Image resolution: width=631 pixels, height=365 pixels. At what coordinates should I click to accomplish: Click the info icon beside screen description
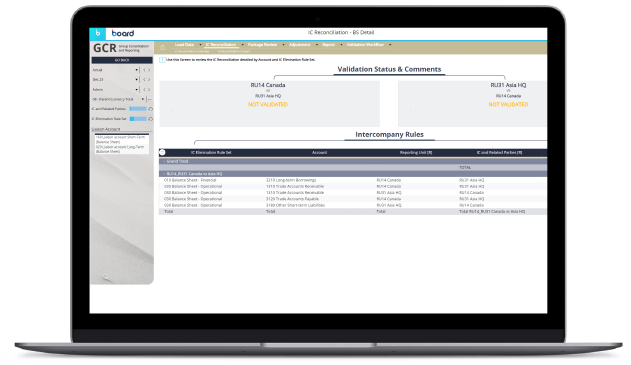coord(162,60)
